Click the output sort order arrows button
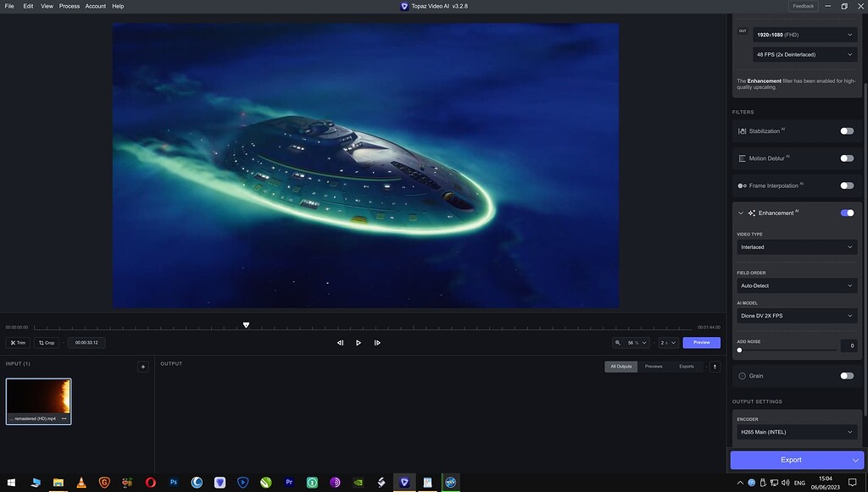 point(715,367)
